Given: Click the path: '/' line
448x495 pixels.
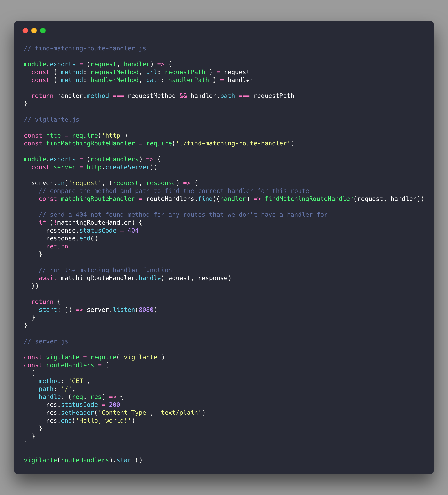Looking at the screenshot, I should pyautogui.click(x=57, y=389).
